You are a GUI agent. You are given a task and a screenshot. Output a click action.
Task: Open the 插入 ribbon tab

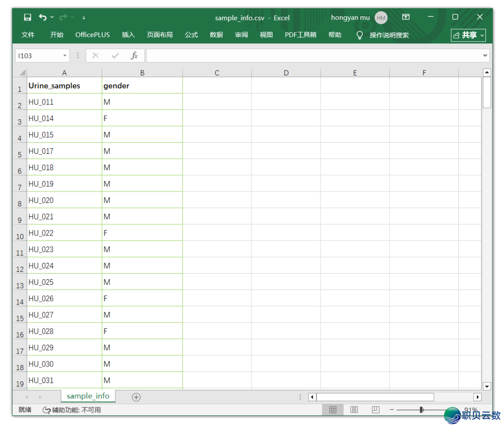pyautogui.click(x=128, y=35)
